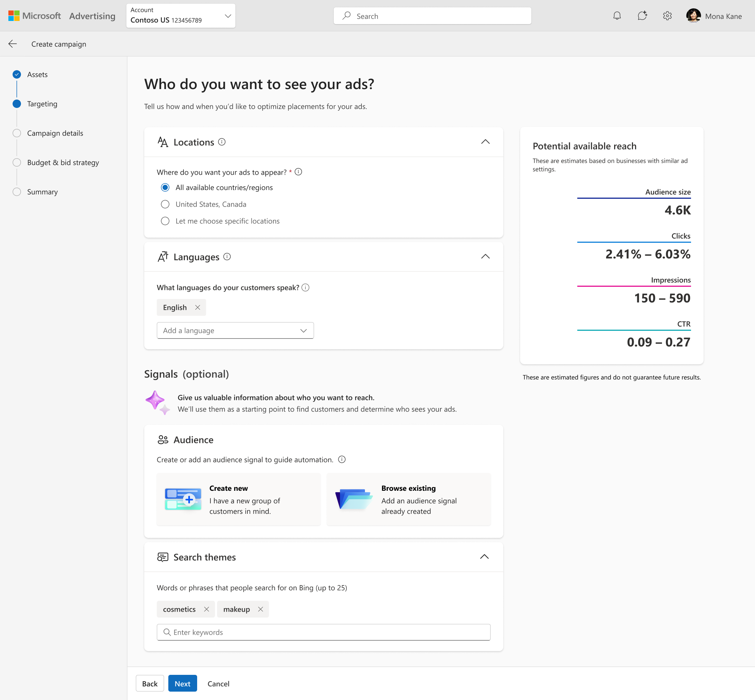Click the info icon next to Locations

(222, 142)
